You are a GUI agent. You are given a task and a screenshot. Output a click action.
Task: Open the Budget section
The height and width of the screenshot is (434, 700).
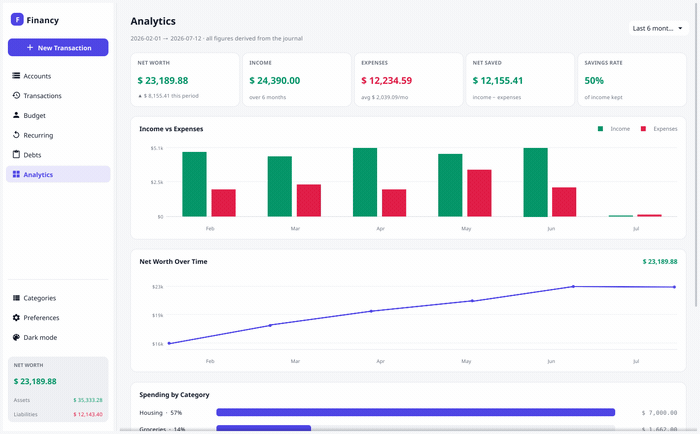58,115
